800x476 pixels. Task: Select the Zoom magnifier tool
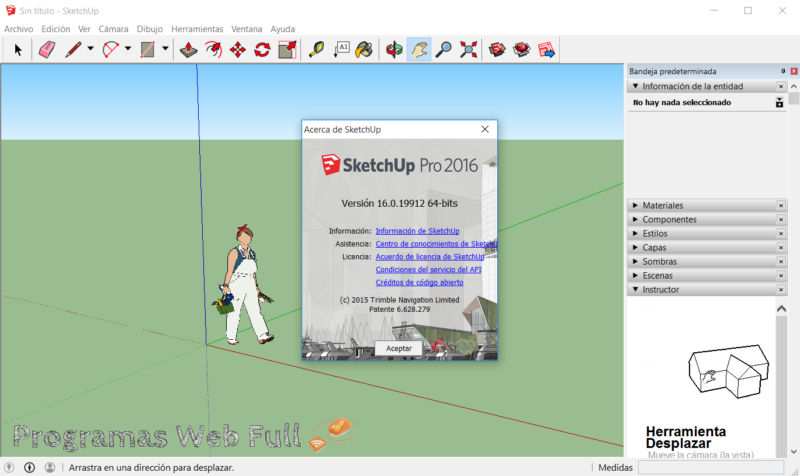coord(443,50)
